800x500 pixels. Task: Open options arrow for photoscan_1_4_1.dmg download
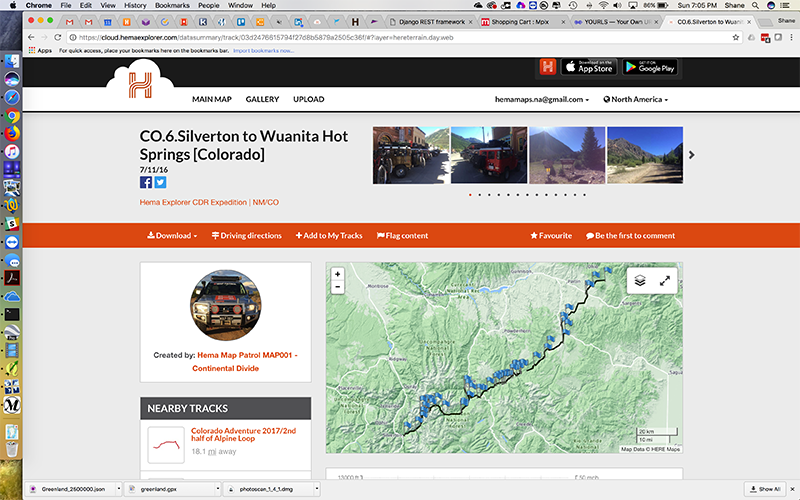[x=317, y=489]
